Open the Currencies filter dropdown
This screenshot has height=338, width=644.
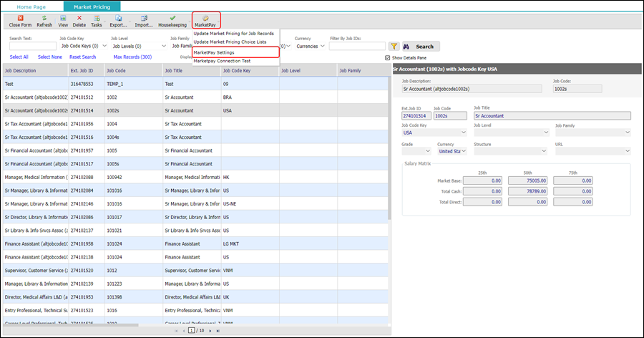(x=311, y=46)
